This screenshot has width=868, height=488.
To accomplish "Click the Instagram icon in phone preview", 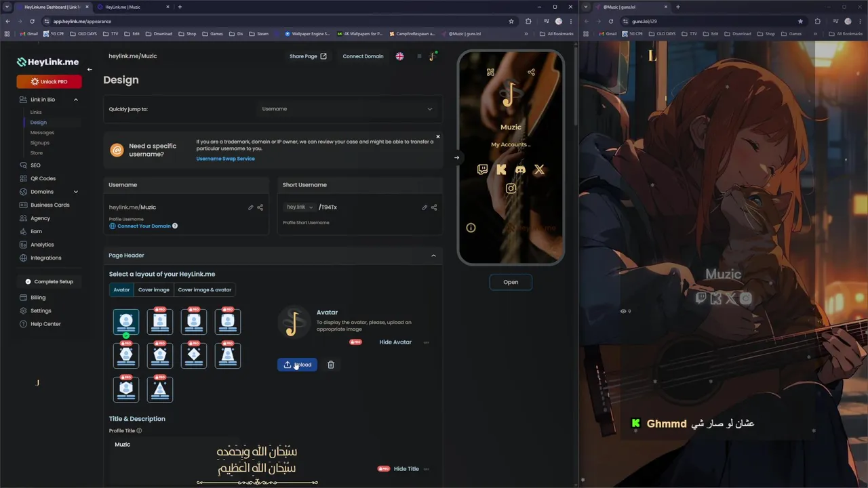I will 511,188.
